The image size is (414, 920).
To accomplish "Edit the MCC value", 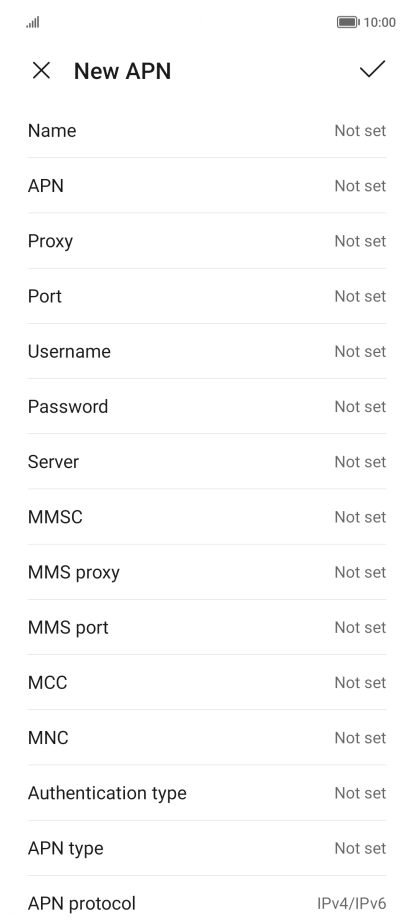I will point(207,682).
